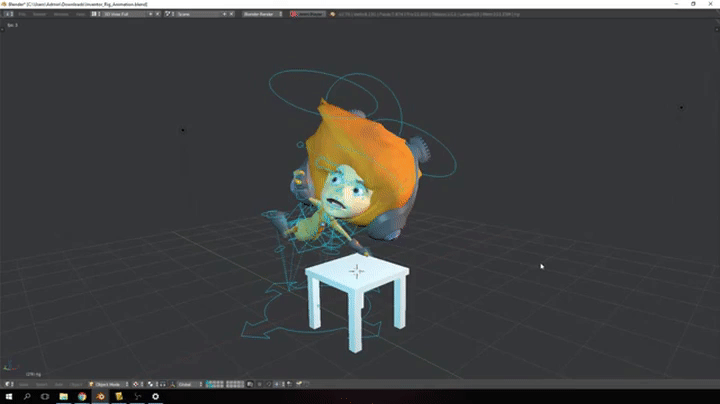
Task: Open File Explorer from the taskbar
Action: [x=63, y=397]
